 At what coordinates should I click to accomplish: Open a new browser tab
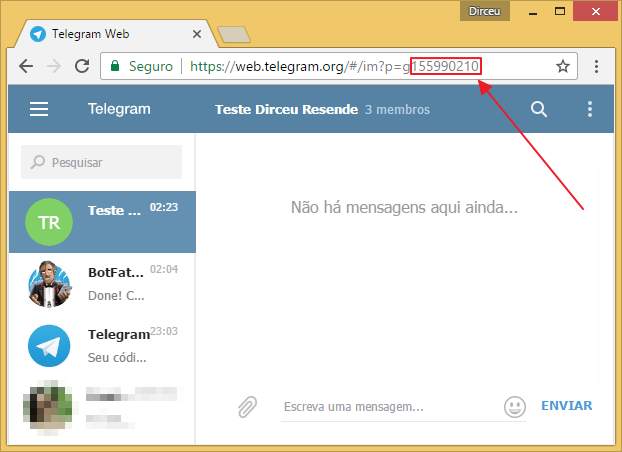pos(232,35)
